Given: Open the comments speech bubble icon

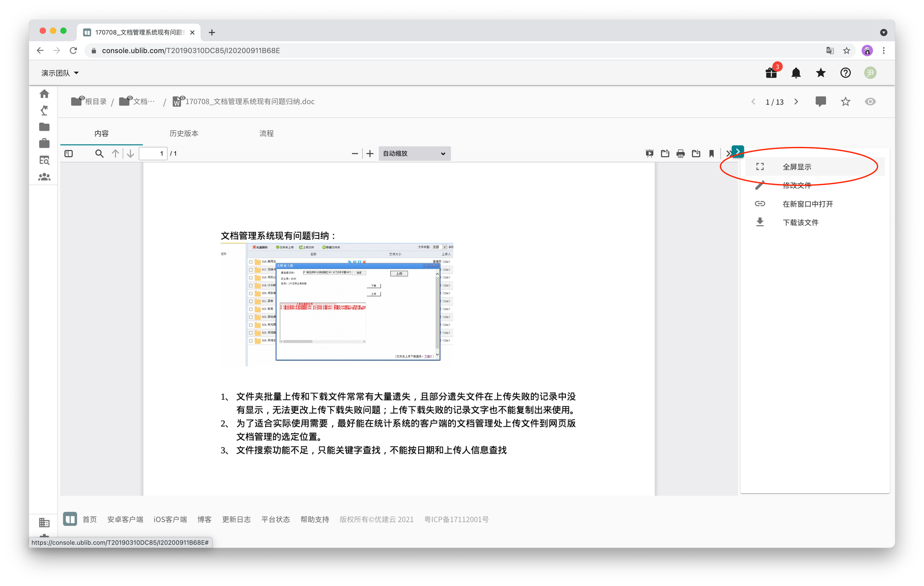Looking at the screenshot, I should click(821, 102).
